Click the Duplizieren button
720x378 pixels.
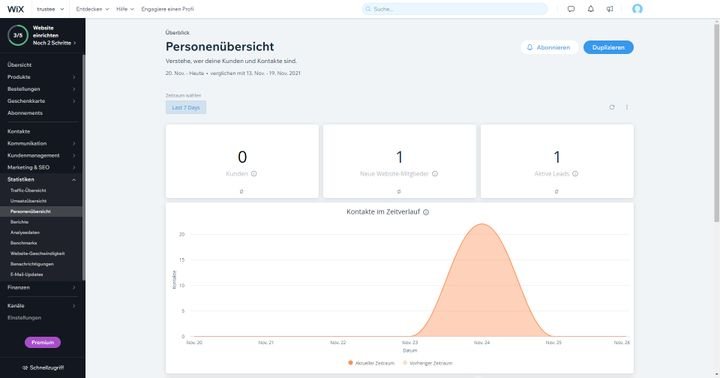(608, 47)
